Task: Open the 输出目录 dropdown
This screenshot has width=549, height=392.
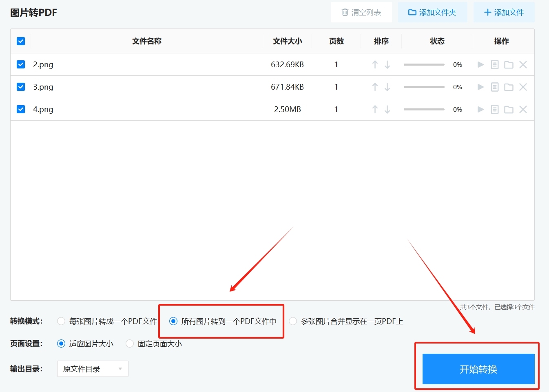Action: point(93,368)
